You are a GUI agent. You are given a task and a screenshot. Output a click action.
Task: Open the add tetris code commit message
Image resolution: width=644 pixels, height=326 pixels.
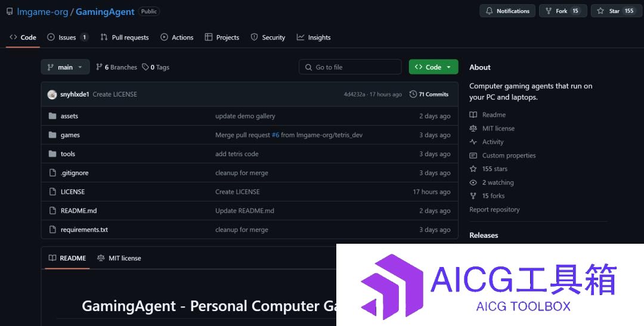237,154
